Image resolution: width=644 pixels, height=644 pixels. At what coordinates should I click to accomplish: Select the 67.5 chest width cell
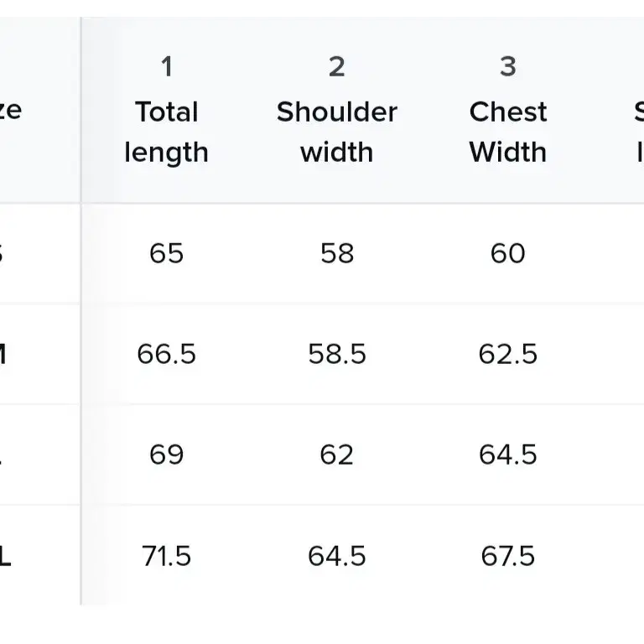pos(508,556)
